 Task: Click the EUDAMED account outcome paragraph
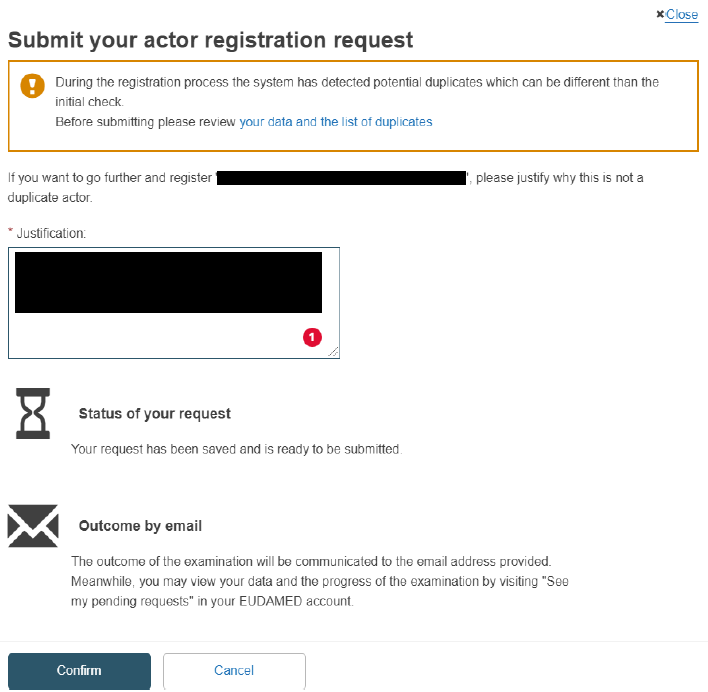point(320,581)
